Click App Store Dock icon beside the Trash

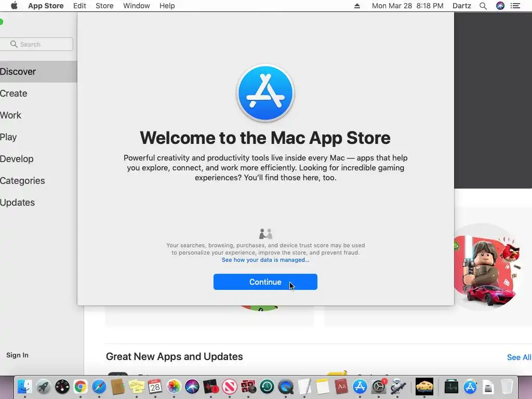(x=470, y=387)
